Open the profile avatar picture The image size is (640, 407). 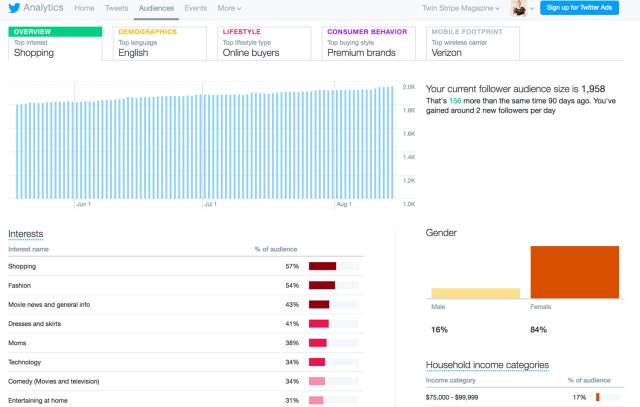coord(519,8)
